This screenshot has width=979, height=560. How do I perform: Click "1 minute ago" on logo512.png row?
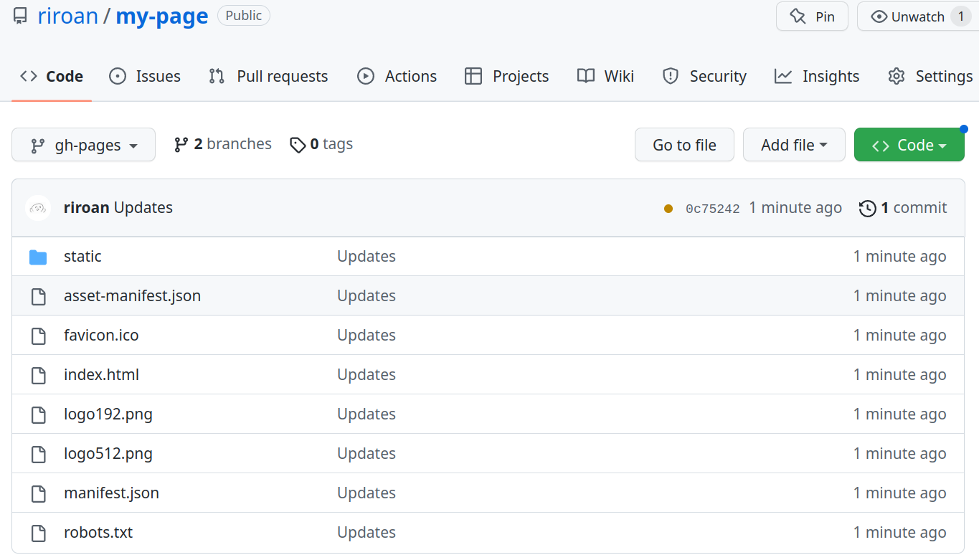tap(899, 453)
